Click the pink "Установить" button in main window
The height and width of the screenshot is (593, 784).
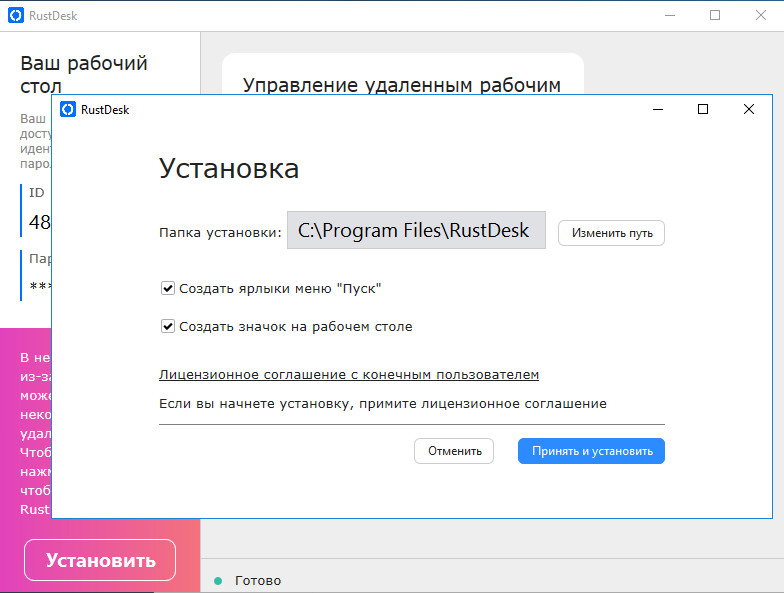tap(100, 560)
